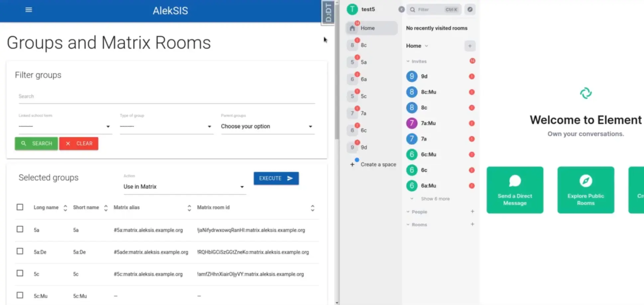Image resolution: width=644 pixels, height=305 pixels.
Task: Collapse the Element spaces panel arrow
Action: (x=401, y=9)
